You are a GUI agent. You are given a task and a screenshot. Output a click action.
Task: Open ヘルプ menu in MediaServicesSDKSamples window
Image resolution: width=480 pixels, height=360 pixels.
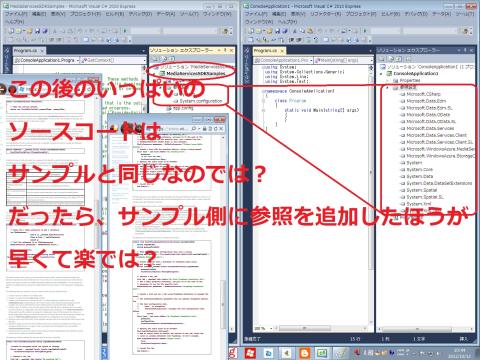tap(15, 21)
